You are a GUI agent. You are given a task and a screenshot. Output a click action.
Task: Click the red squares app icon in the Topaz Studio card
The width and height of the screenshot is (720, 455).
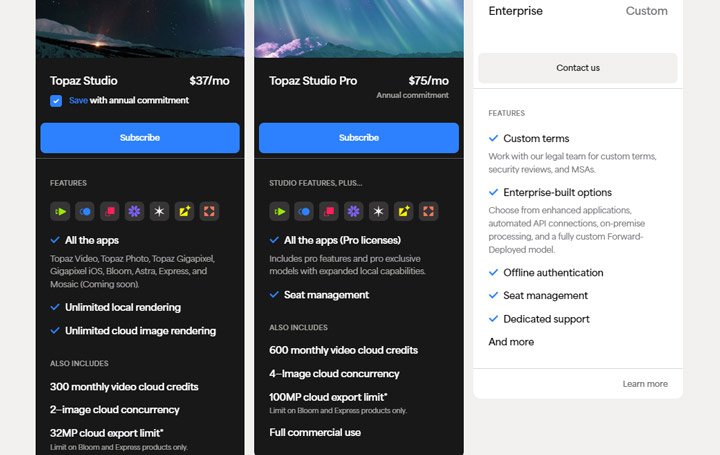pos(110,212)
